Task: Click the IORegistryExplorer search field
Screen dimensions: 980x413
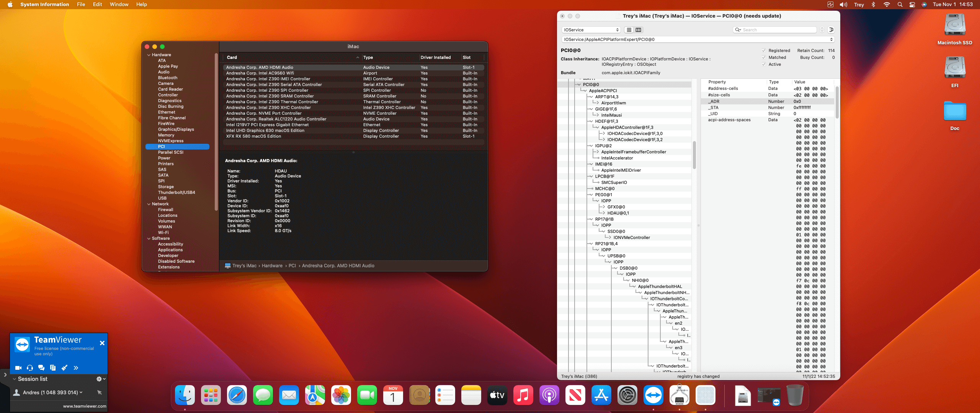Action: [777, 30]
